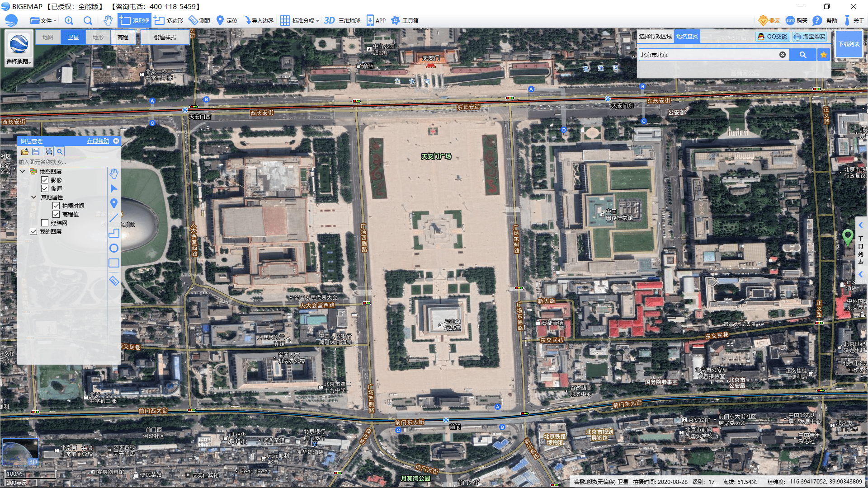The width and height of the screenshot is (868, 488).
Task: Click the green location marker on map
Action: tap(848, 237)
